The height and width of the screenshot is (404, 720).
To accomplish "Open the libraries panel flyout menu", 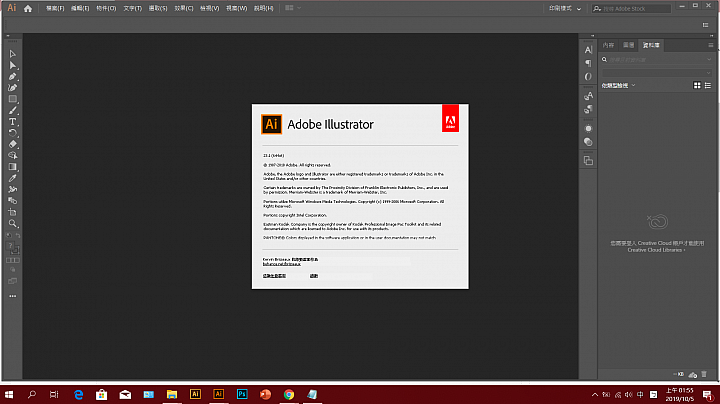I will [710, 45].
